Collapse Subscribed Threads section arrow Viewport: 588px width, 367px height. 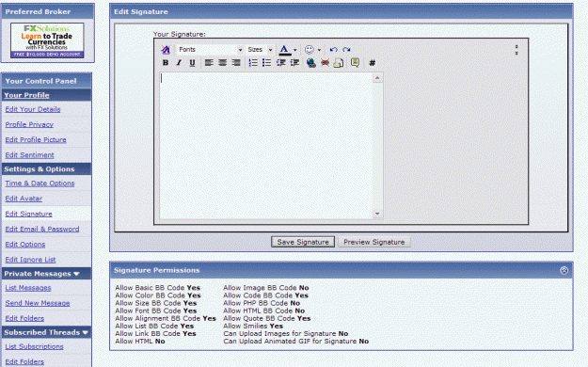coord(85,332)
